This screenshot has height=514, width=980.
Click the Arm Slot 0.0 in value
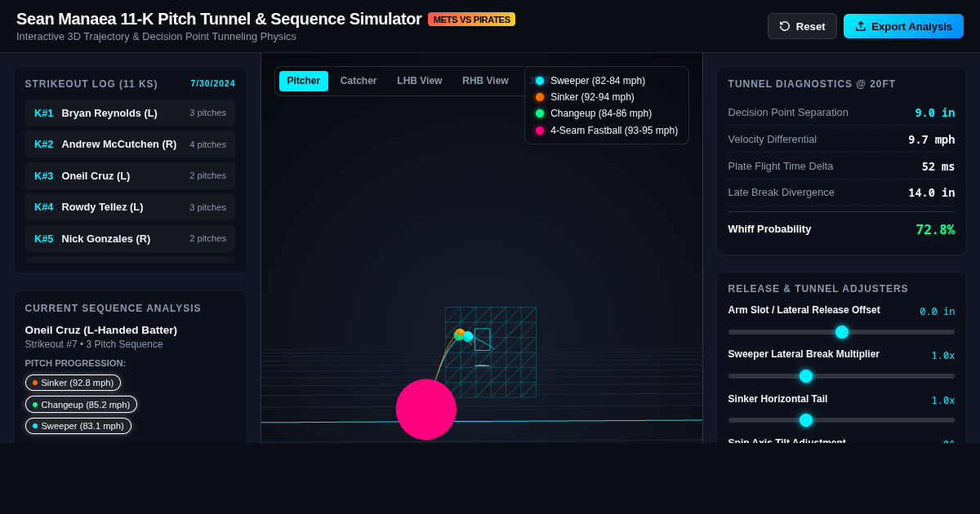(938, 312)
